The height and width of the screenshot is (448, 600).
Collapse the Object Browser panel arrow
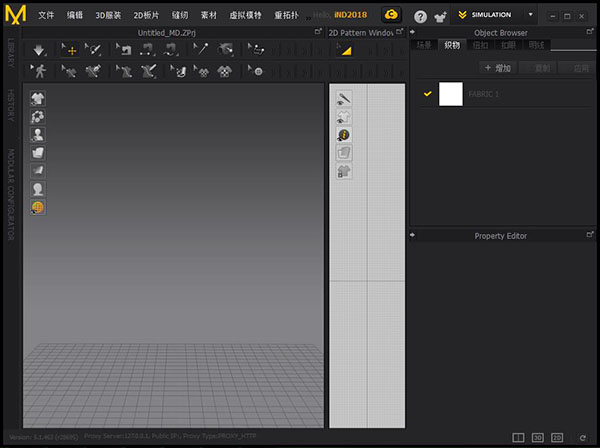click(412, 32)
